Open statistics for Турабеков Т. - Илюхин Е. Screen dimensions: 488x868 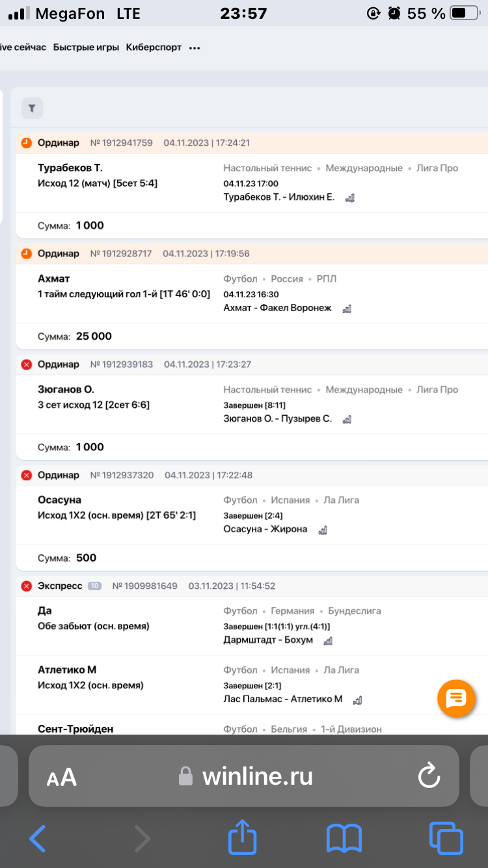click(349, 198)
